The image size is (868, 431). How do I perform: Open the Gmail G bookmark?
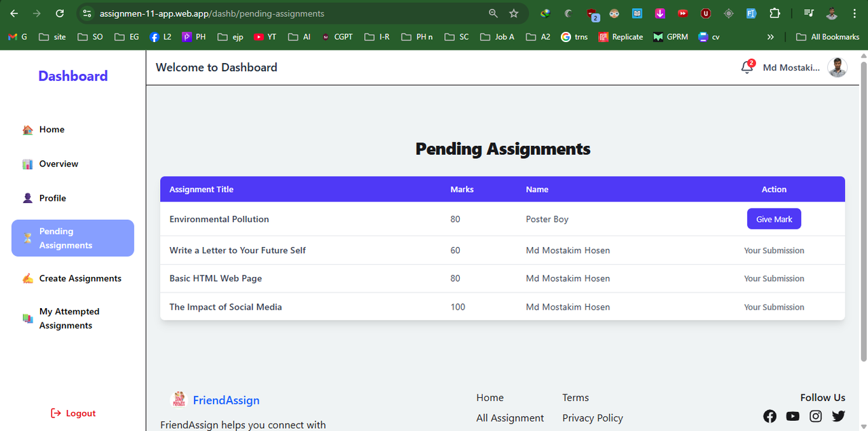tap(18, 37)
